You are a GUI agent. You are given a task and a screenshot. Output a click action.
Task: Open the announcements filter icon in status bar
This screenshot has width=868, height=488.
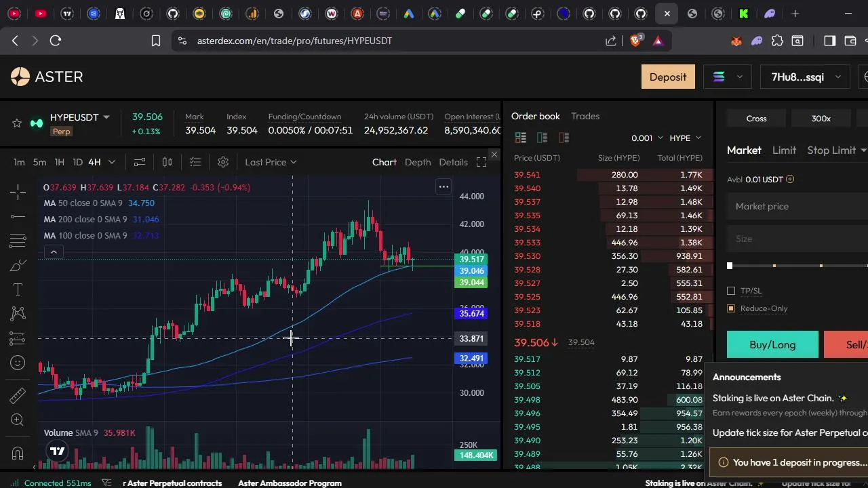[x=106, y=483]
